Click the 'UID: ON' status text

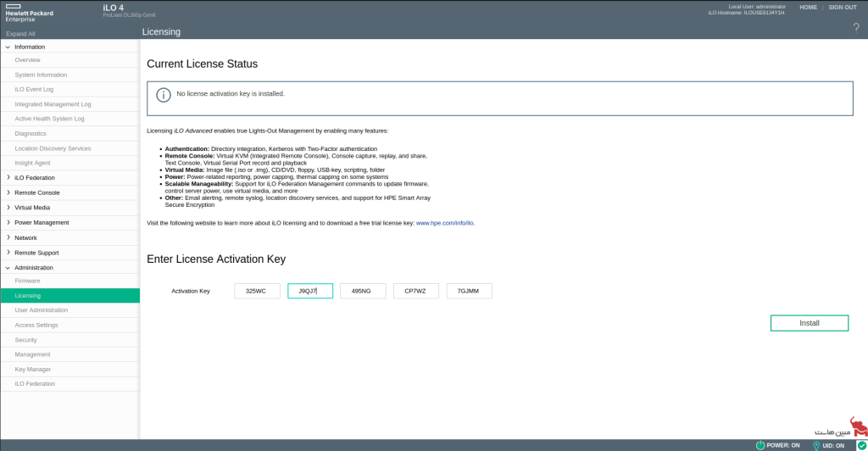pos(833,445)
